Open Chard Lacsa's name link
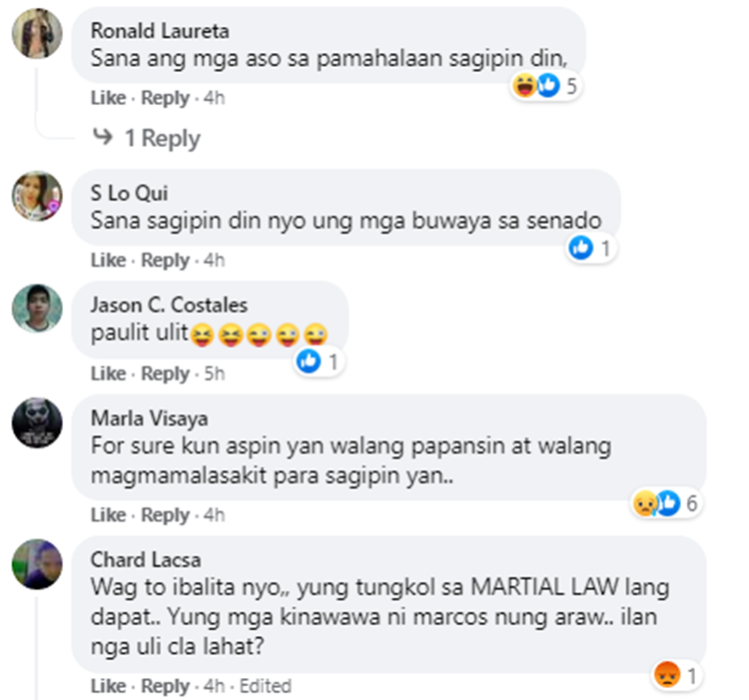This screenshot has width=749, height=700. tap(146, 559)
